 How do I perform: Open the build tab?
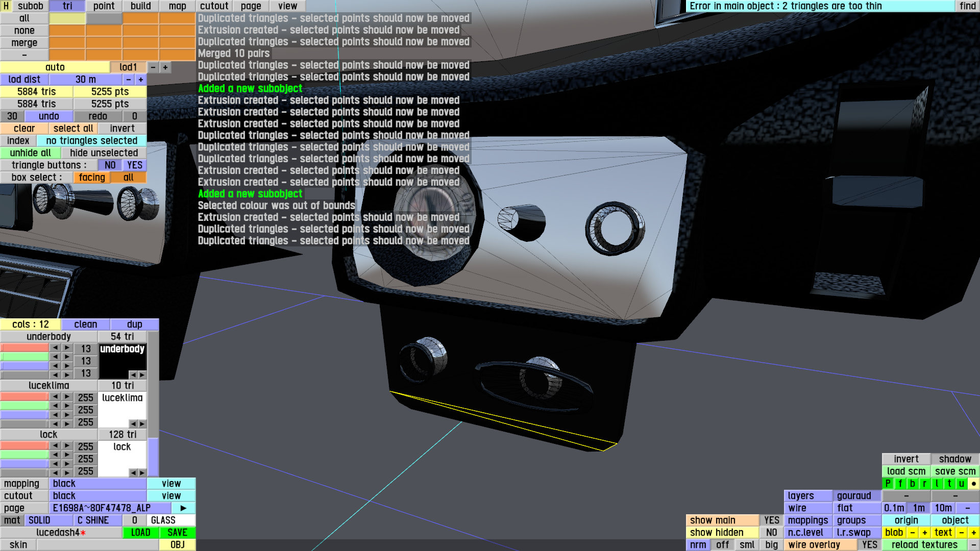tap(140, 6)
